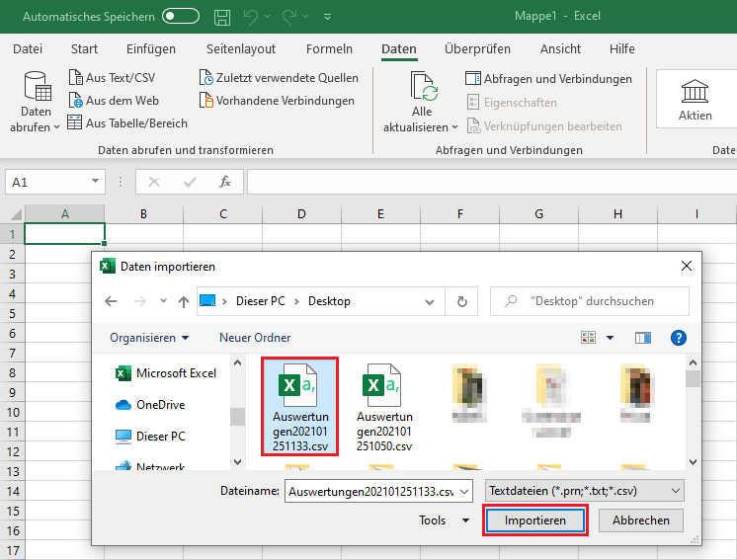Click the formula bar input field

[492, 182]
